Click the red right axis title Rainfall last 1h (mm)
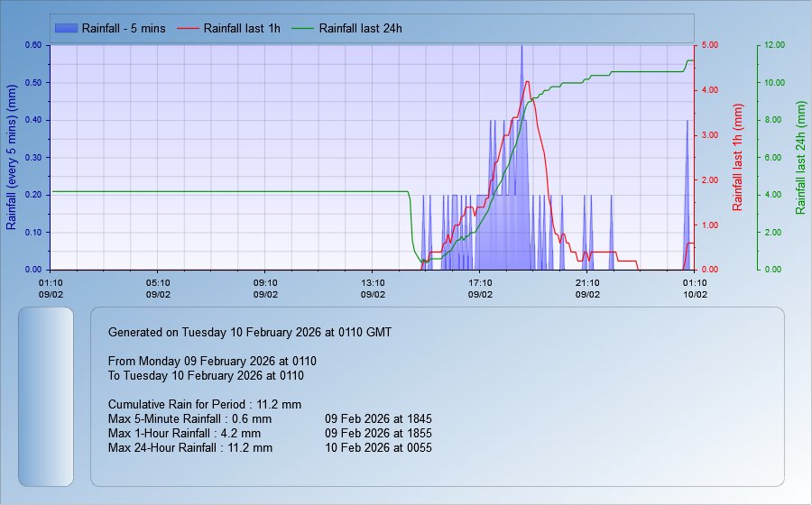Image resolution: width=812 pixels, height=505 pixels. 737,157
